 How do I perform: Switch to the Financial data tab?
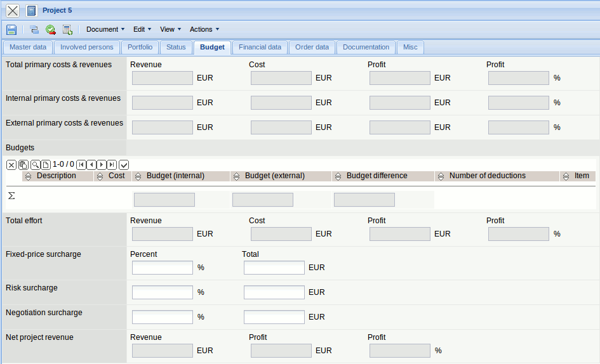click(x=260, y=48)
